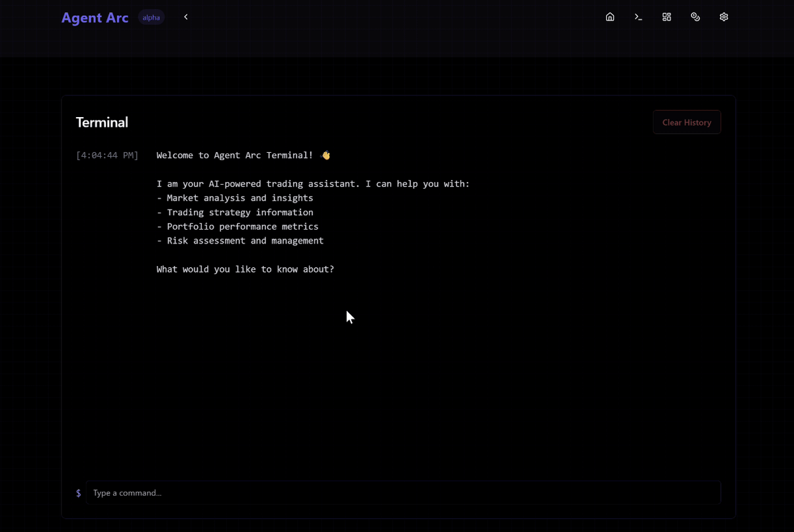Click the 'I am your AI-powered trading assistant' line
This screenshot has width=794, height=532.
coord(313,184)
